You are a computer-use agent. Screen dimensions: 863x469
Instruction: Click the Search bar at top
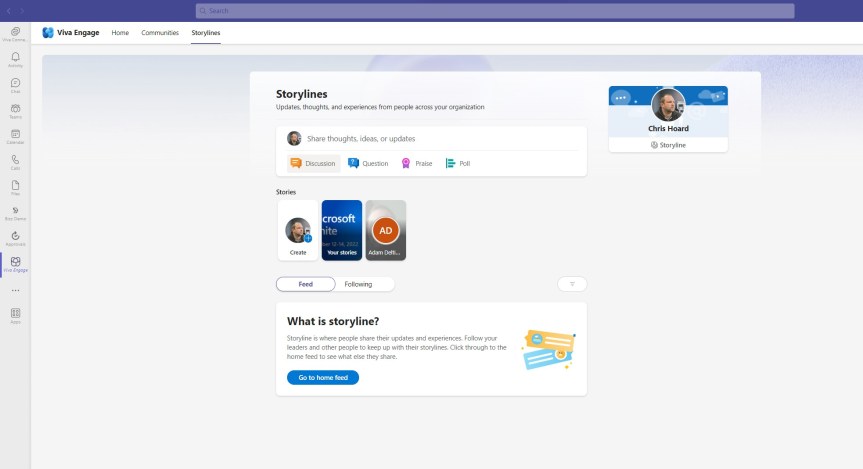point(495,10)
